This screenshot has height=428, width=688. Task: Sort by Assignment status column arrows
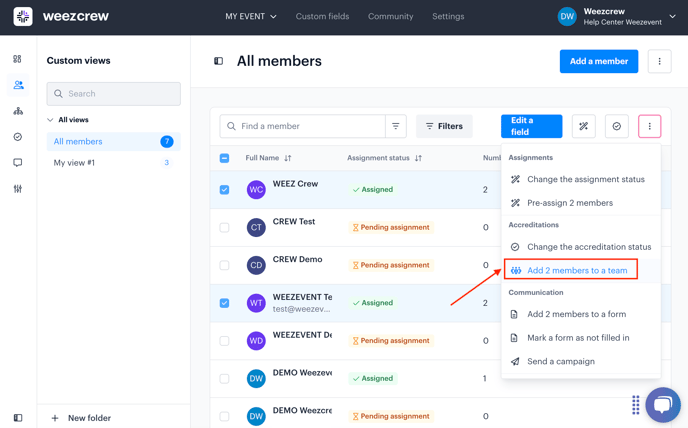[x=418, y=158]
